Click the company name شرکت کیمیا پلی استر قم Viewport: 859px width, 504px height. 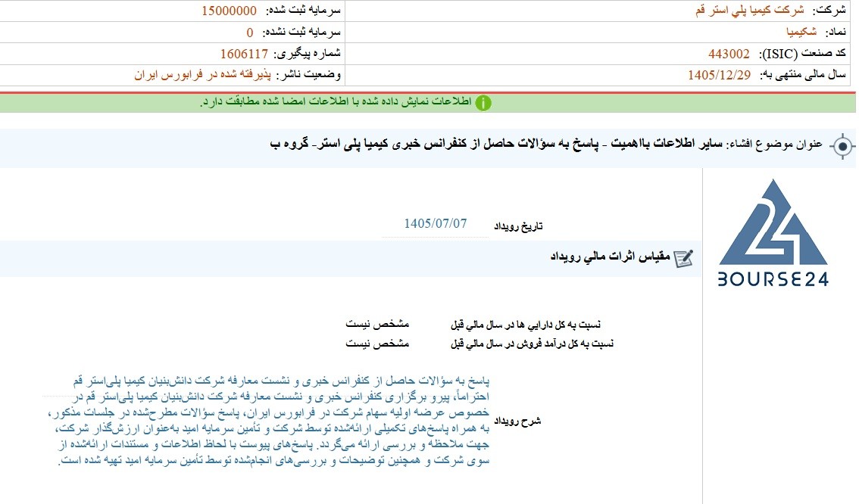750,11
